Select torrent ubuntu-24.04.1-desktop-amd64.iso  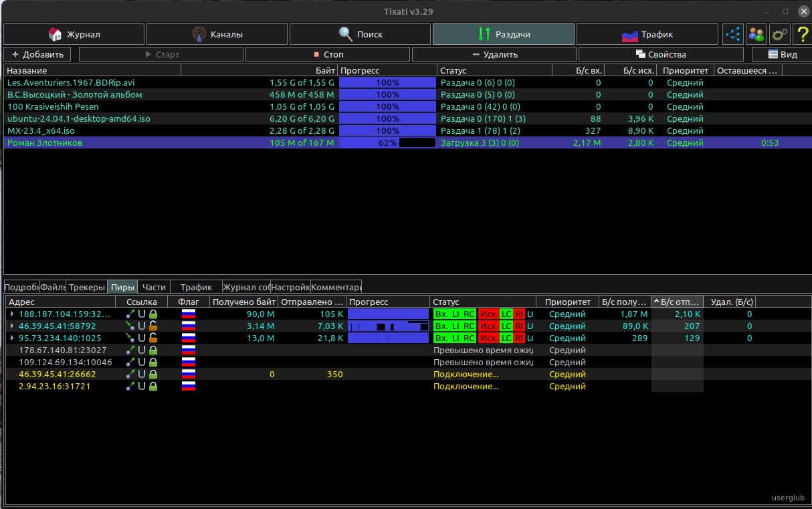[79, 119]
